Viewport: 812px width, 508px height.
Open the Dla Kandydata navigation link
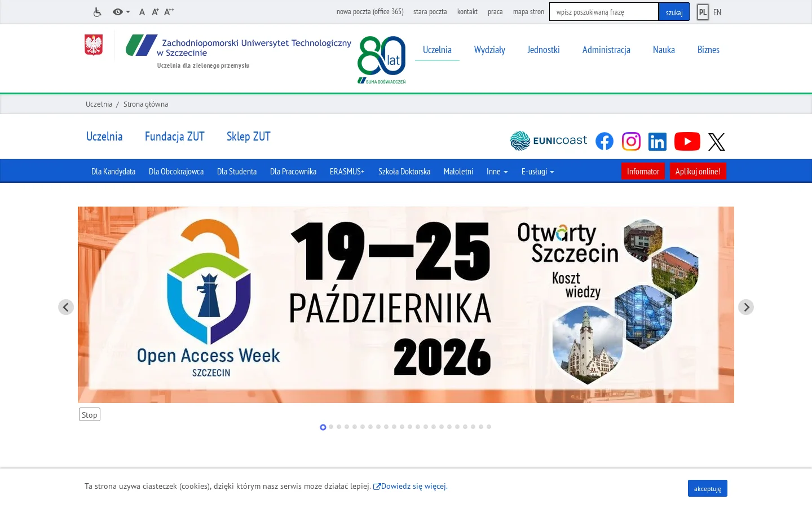coord(113,172)
